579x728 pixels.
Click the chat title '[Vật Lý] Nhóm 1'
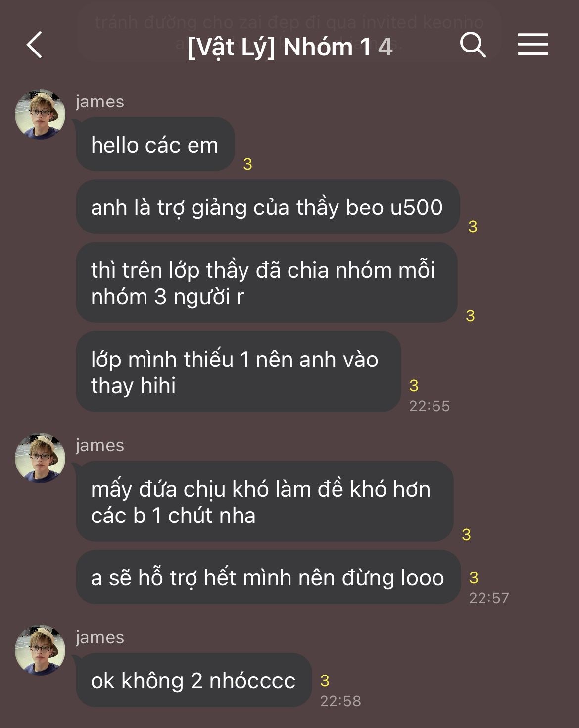[279, 48]
